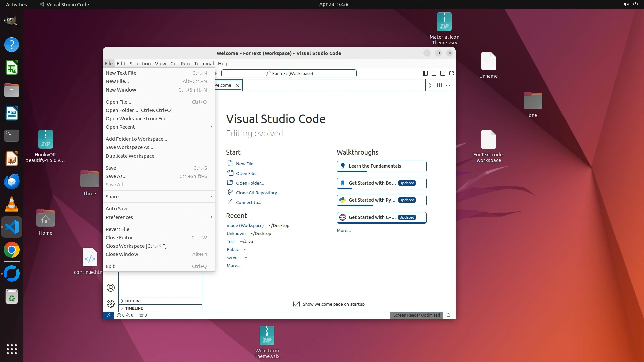Click the remote window status bar icon
This screenshot has height=362, width=644.
pos(108,315)
